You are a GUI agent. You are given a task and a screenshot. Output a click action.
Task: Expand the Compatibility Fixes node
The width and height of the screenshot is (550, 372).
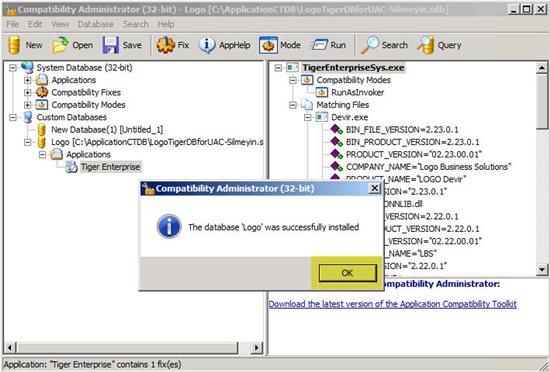coord(28,92)
